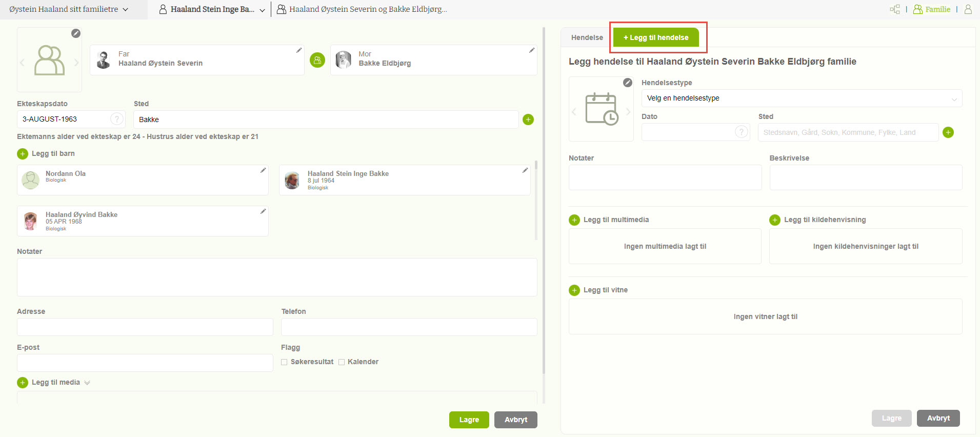Open the date help icon in Ekteskapsdato
The width and height of the screenshot is (980, 437).
point(117,119)
